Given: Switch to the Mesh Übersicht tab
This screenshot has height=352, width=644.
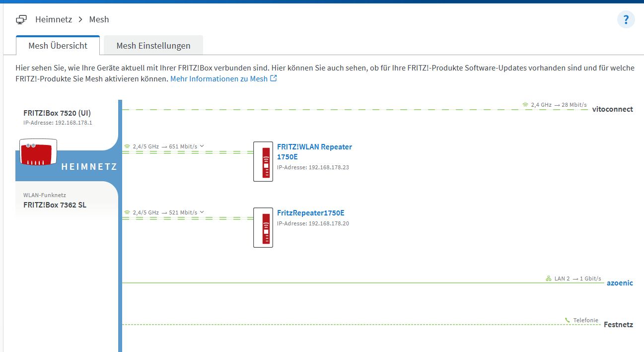Looking at the screenshot, I should (x=58, y=46).
